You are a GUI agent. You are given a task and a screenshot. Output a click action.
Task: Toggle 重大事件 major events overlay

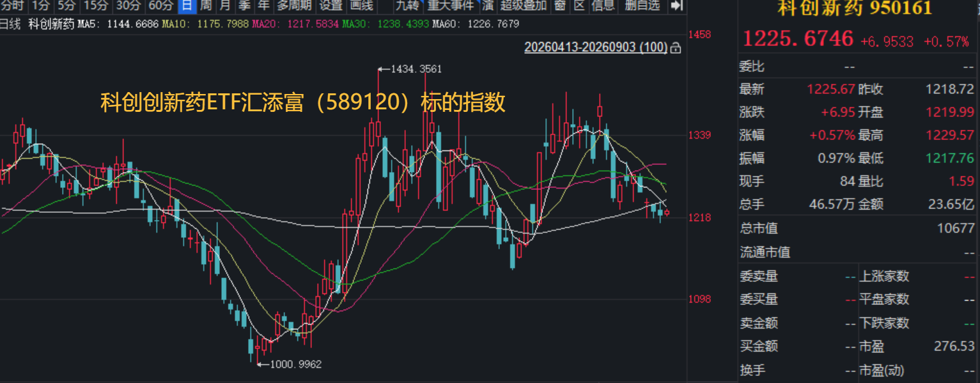(451, 6)
